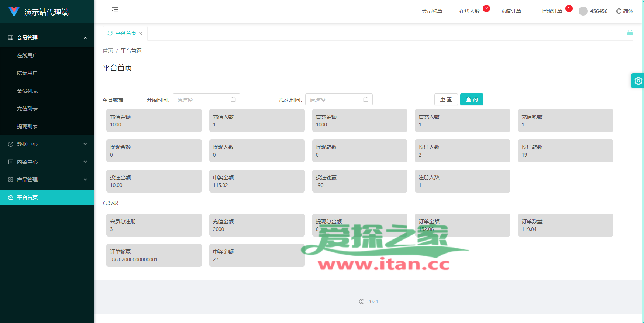Click the calendar icon in 结束时间 field
Viewport: 644px width, 323px height.
(x=366, y=99)
